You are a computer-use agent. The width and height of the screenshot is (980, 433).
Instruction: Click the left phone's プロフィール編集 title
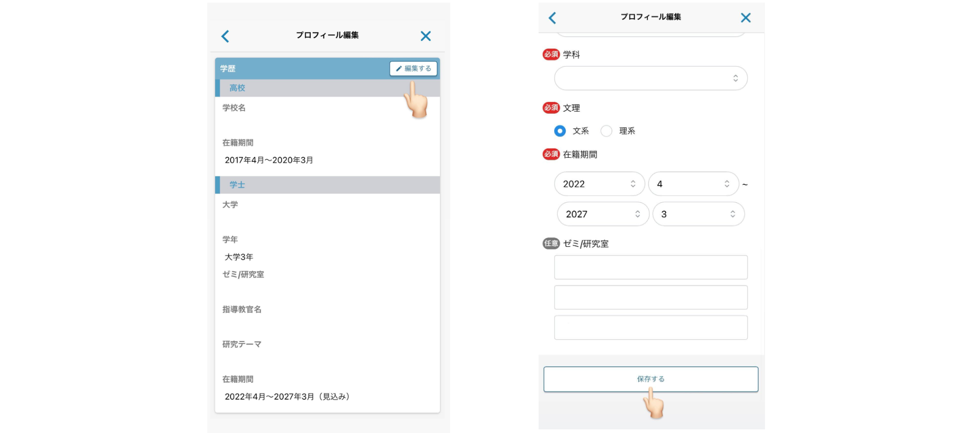(x=327, y=35)
